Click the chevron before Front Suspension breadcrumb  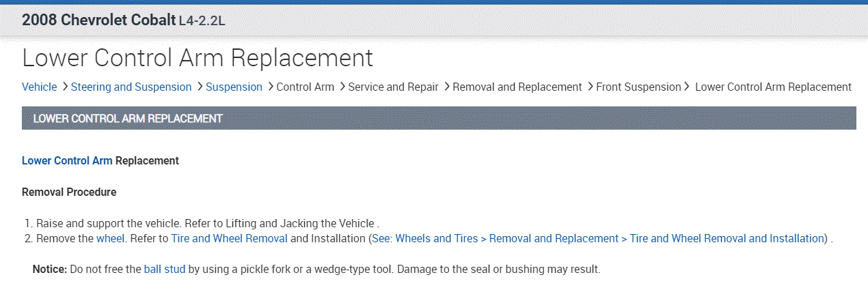(590, 87)
